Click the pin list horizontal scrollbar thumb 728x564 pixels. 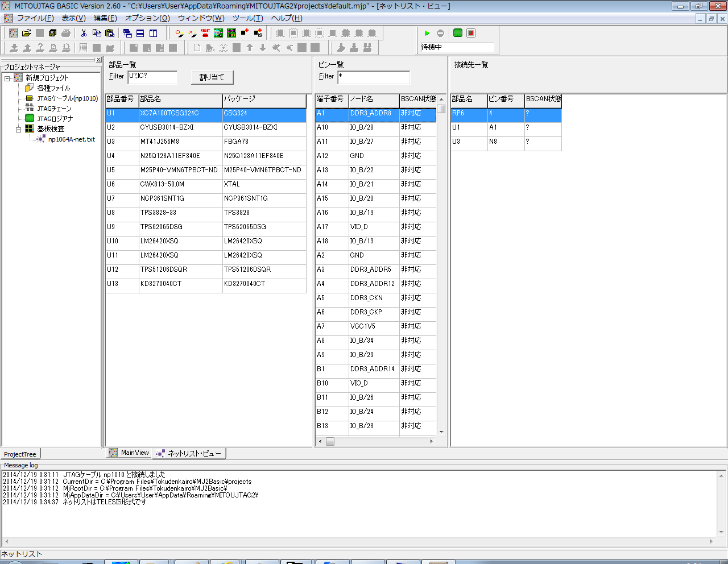[330, 441]
